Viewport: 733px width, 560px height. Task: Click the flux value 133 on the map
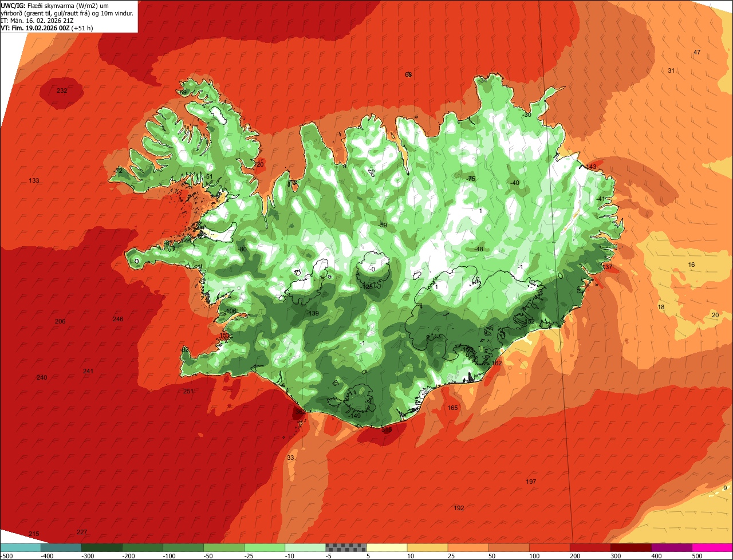coord(34,181)
